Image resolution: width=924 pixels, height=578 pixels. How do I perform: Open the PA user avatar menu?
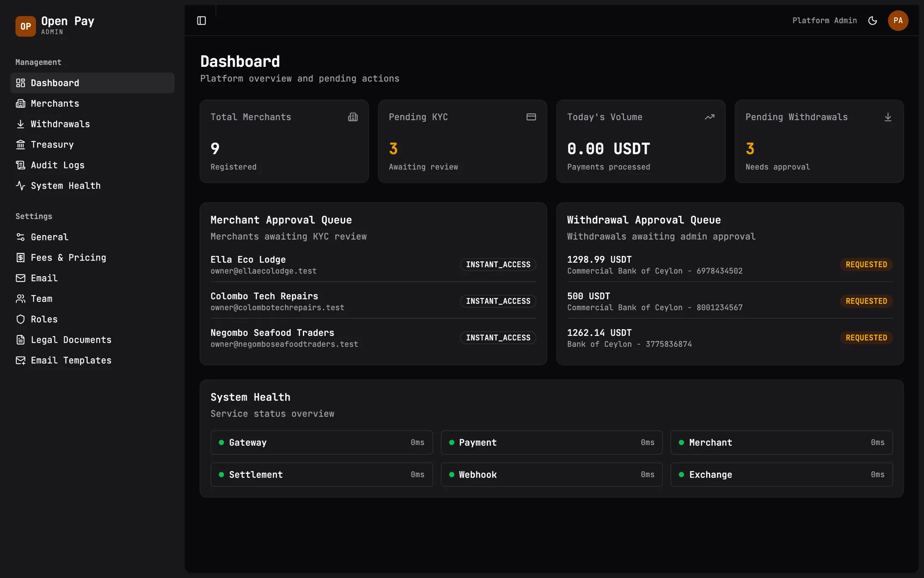pos(898,21)
